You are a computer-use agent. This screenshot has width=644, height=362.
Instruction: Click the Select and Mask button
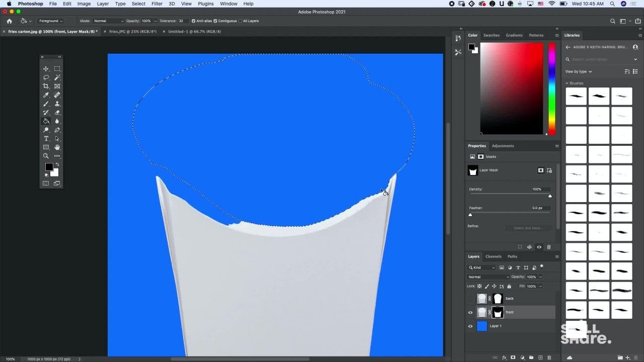click(527, 228)
